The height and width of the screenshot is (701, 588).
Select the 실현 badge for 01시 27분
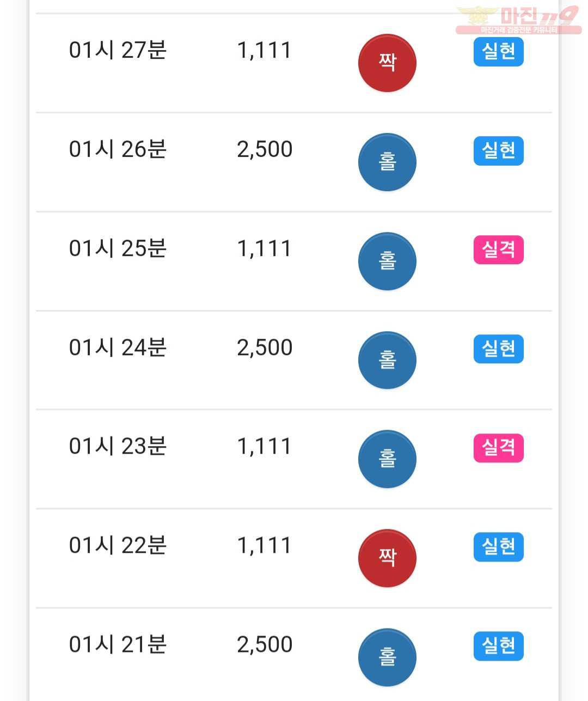click(499, 52)
